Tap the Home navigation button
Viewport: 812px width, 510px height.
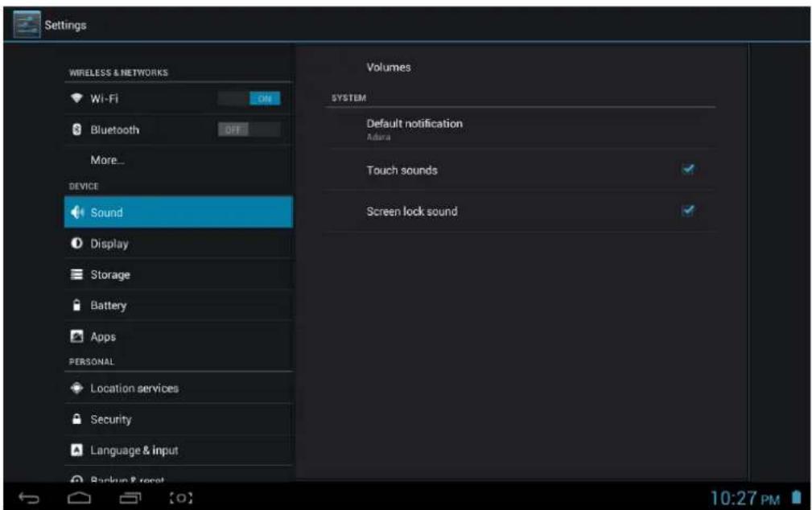pyautogui.click(x=79, y=498)
